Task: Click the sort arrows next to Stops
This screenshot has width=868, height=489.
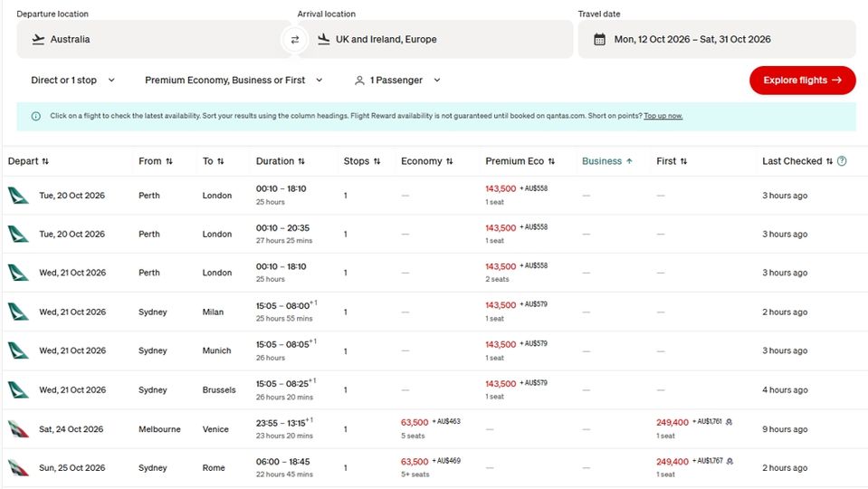Action: [377, 161]
